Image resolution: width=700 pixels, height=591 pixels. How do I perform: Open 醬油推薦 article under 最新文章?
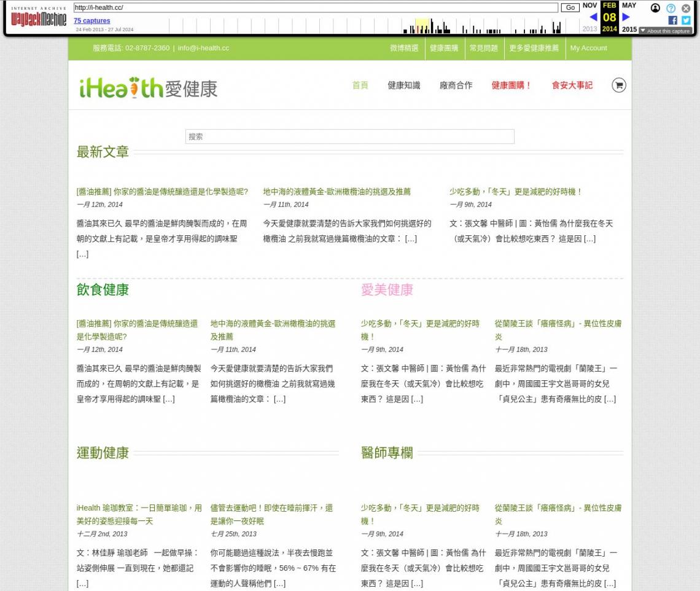click(x=162, y=192)
